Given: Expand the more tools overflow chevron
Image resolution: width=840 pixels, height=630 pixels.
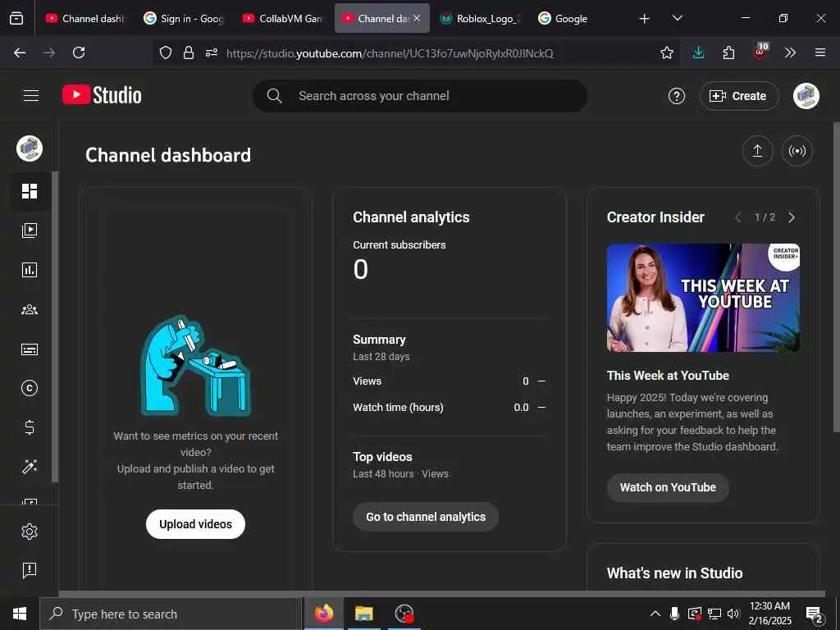Looking at the screenshot, I should (790, 52).
